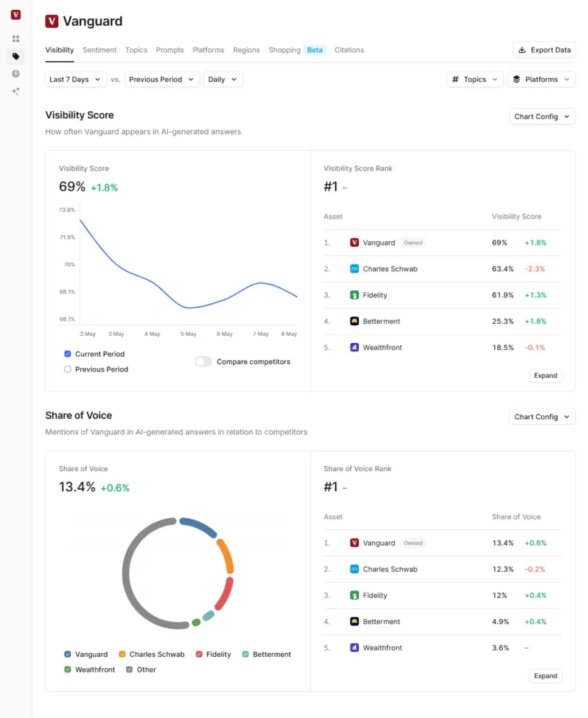Toggle Compare competitors switch
The image size is (588, 718).
204,361
